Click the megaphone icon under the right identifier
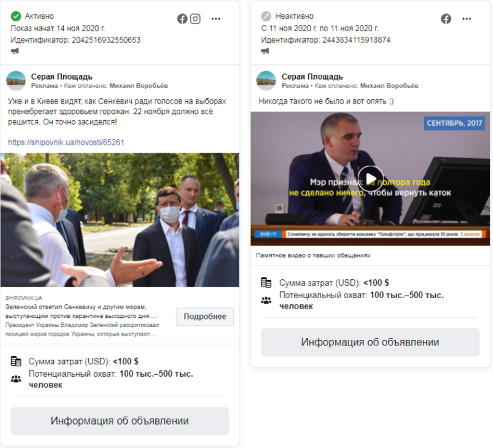This screenshot has width=493, height=448. pos(265,51)
